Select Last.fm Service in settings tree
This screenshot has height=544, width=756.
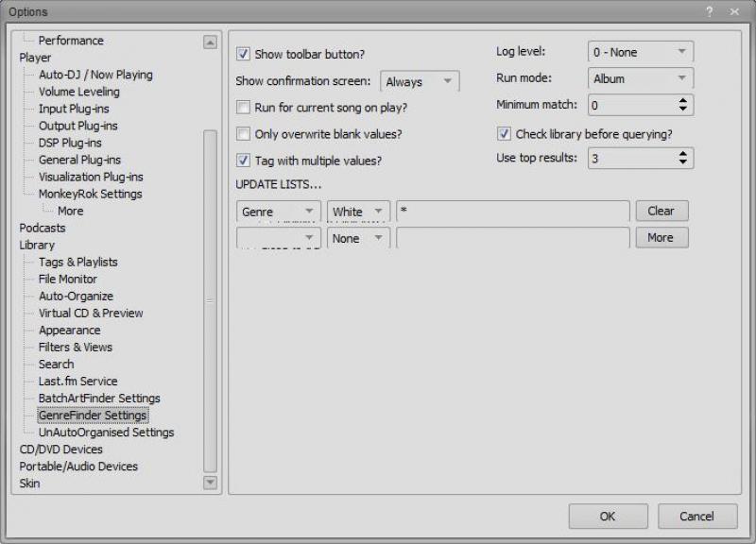click(x=77, y=381)
